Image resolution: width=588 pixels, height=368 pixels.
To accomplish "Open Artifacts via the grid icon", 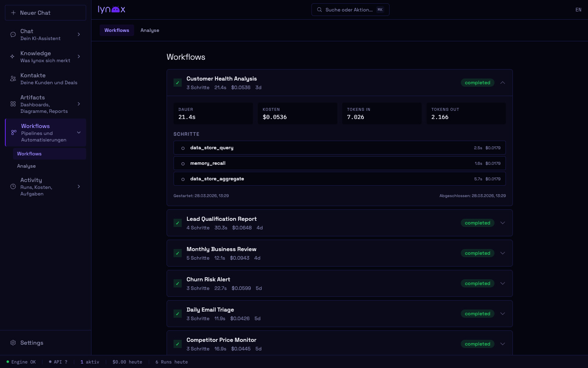I will pos(13,104).
